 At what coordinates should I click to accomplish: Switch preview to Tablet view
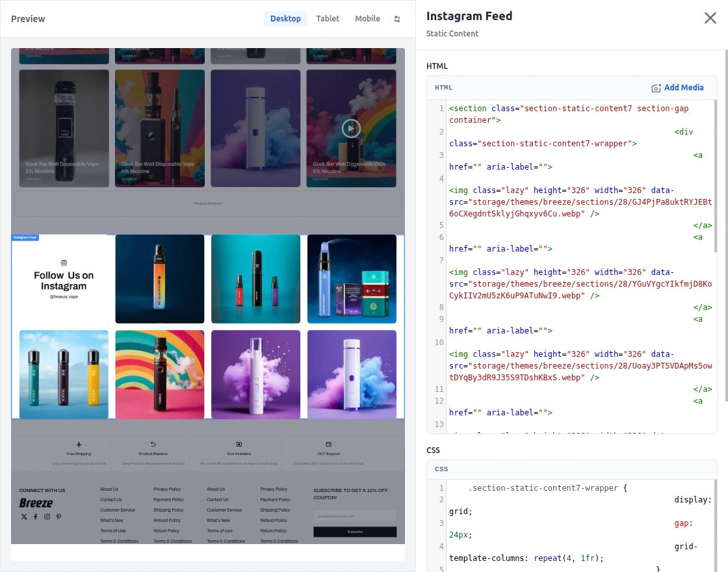point(328,19)
